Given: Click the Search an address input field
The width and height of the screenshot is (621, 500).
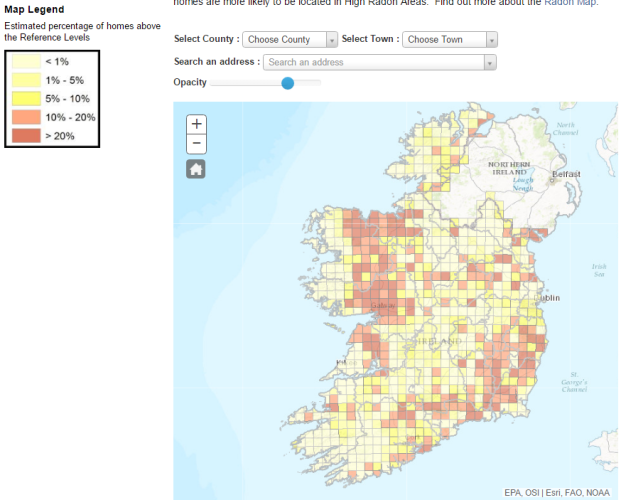Looking at the screenshot, I should (x=374, y=62).
